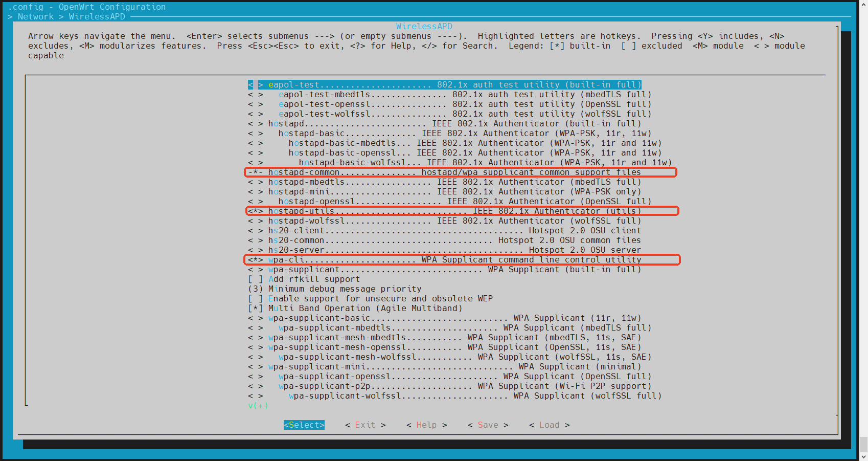Click the Network breadcrumb in the path
This screenshot has height=461, width=868.
(35, 16)
